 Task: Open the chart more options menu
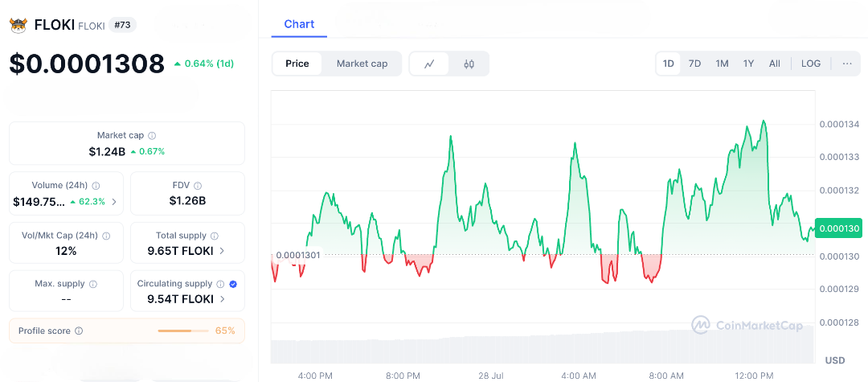[x=847, y=64]
